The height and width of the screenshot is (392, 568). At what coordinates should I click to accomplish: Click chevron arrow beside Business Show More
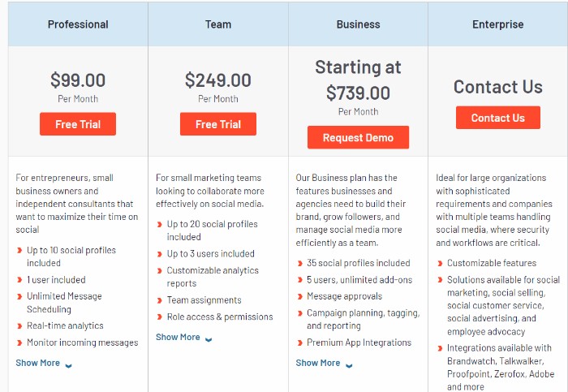click(349, 365)
